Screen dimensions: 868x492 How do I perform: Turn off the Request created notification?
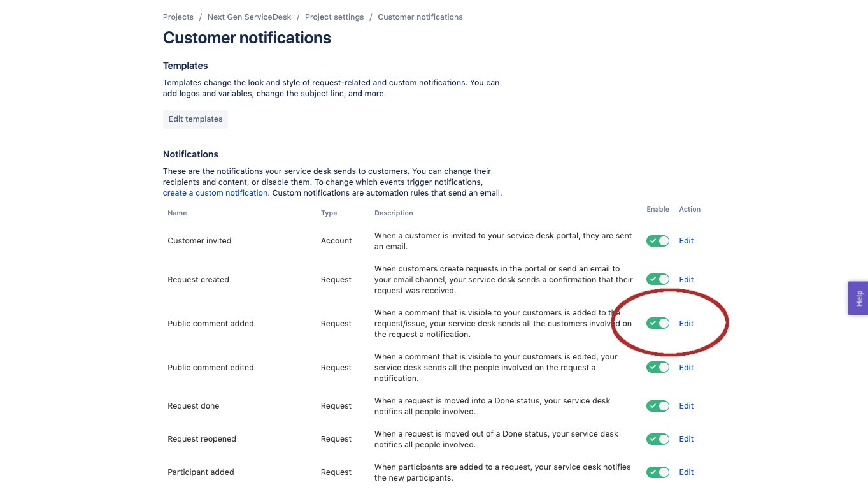658,279
